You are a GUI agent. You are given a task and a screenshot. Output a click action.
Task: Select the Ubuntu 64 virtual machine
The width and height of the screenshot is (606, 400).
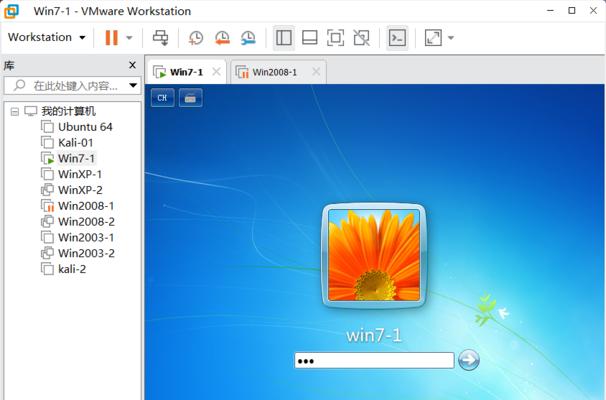[85, 127]
